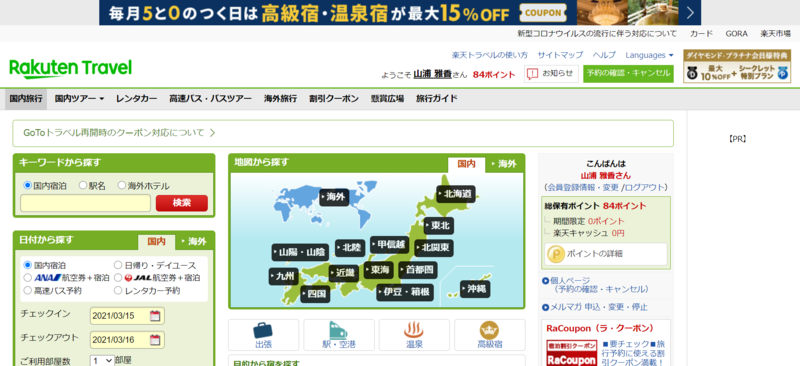Select the 高級宿 crown icon

pyautogui.click(x=489, y=330)
